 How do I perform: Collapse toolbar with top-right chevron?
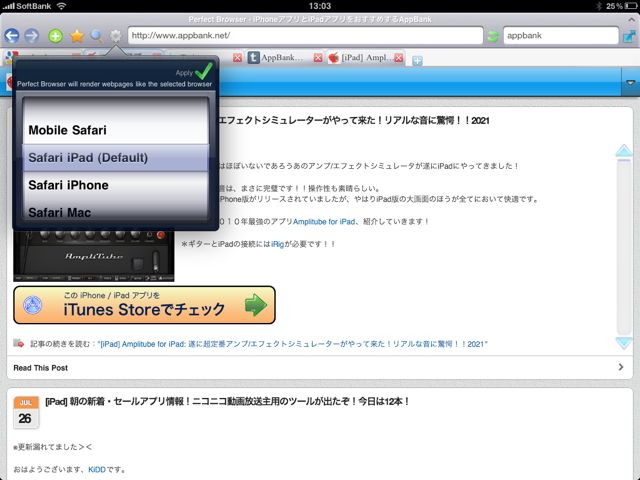[x=631, y=19]
